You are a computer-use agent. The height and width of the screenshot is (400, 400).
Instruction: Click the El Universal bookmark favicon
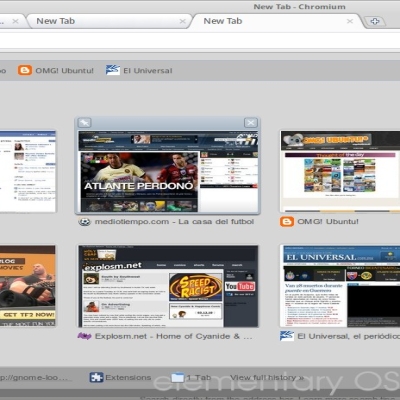pos(113,70)
